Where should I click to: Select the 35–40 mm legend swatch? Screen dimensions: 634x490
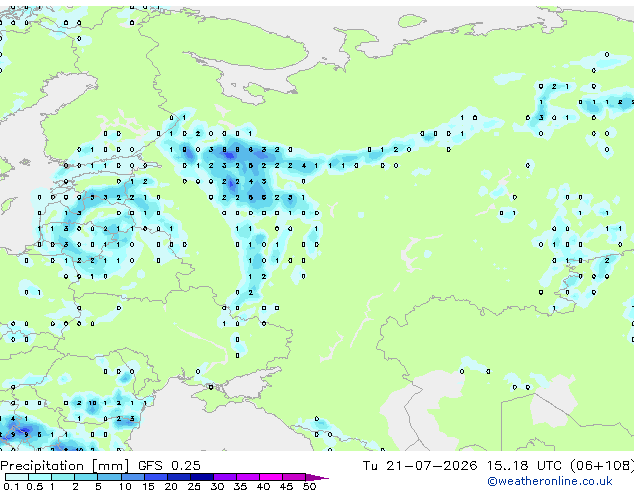click(x=247, y=477)
